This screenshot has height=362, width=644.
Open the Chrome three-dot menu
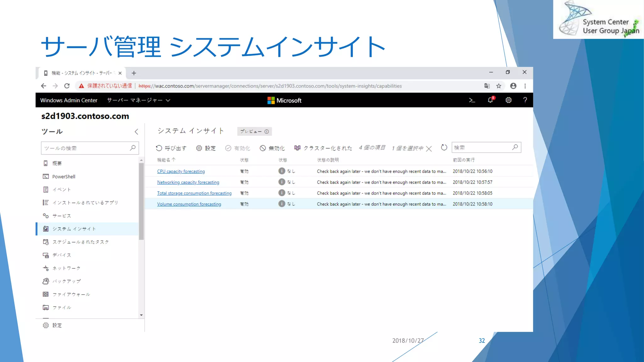(525, 86)
